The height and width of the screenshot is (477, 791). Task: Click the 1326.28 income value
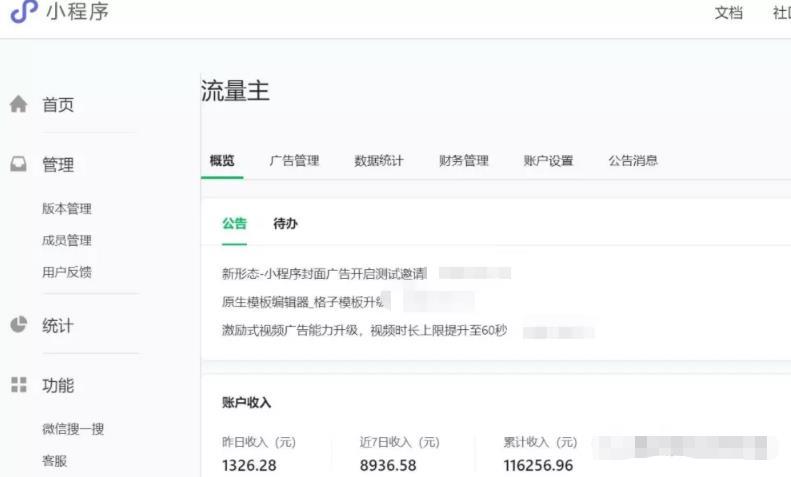(x=249, y=465)
